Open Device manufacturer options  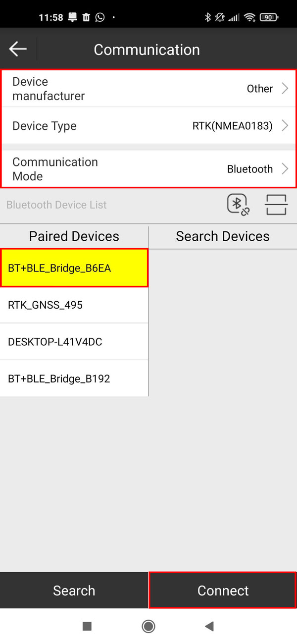click(x=148, y=89)
